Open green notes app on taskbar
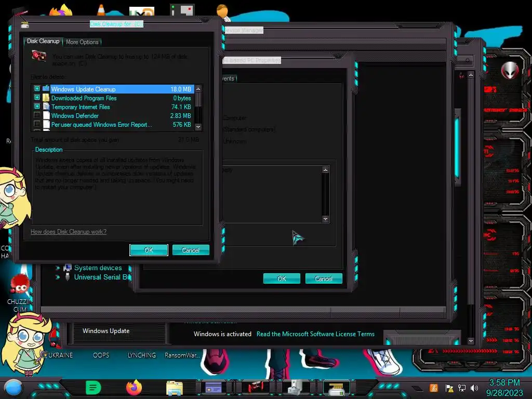The image size is (532, 399). (94, 388)
